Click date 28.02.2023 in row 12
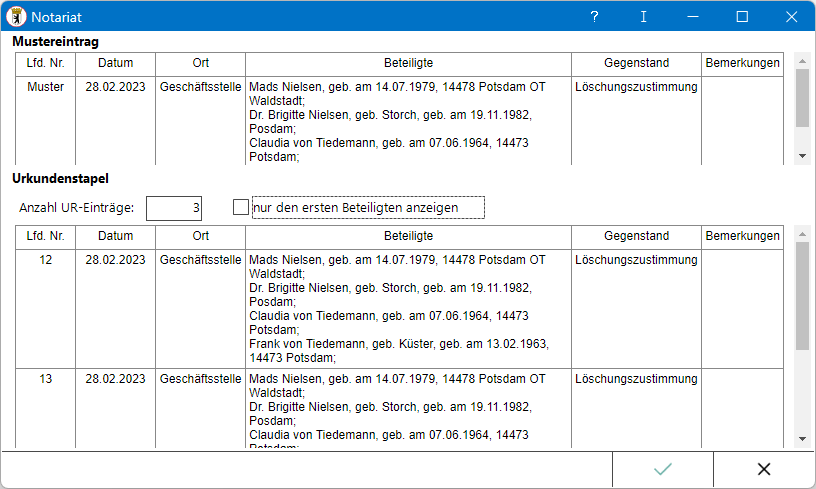Screen dimensions: 816x489 click(x=116, y=260)
